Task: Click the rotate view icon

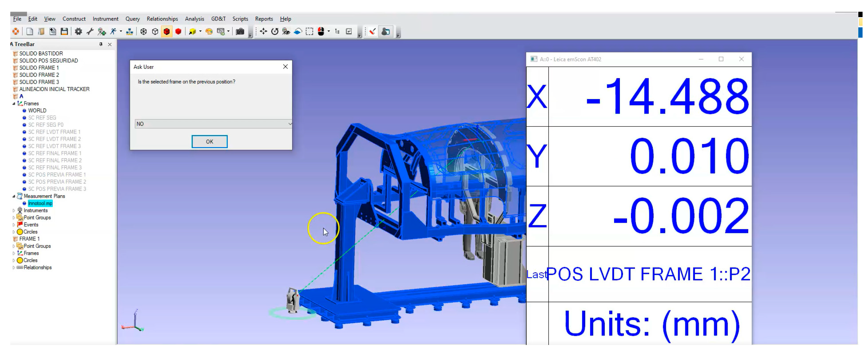Action: tap(275, 32)
